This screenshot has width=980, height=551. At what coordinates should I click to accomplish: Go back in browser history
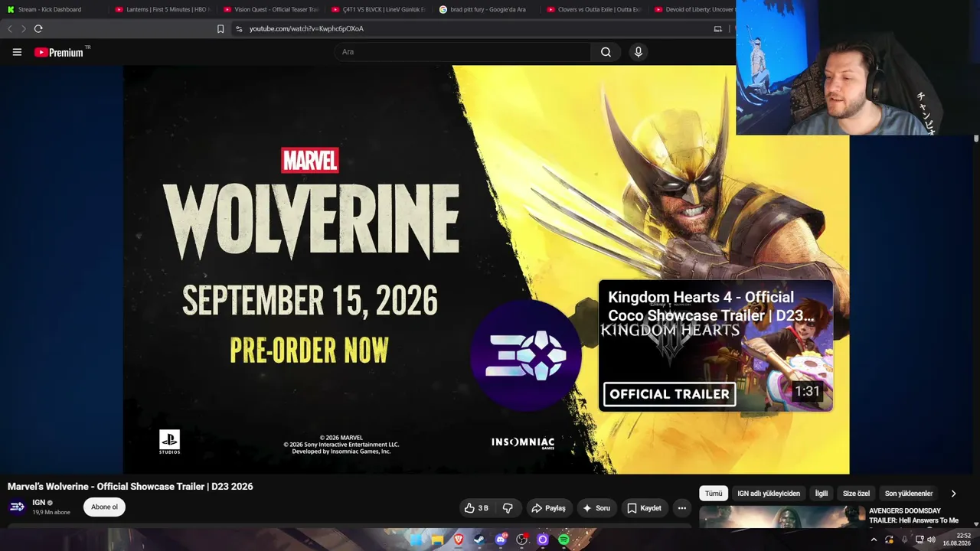(9, 29)
